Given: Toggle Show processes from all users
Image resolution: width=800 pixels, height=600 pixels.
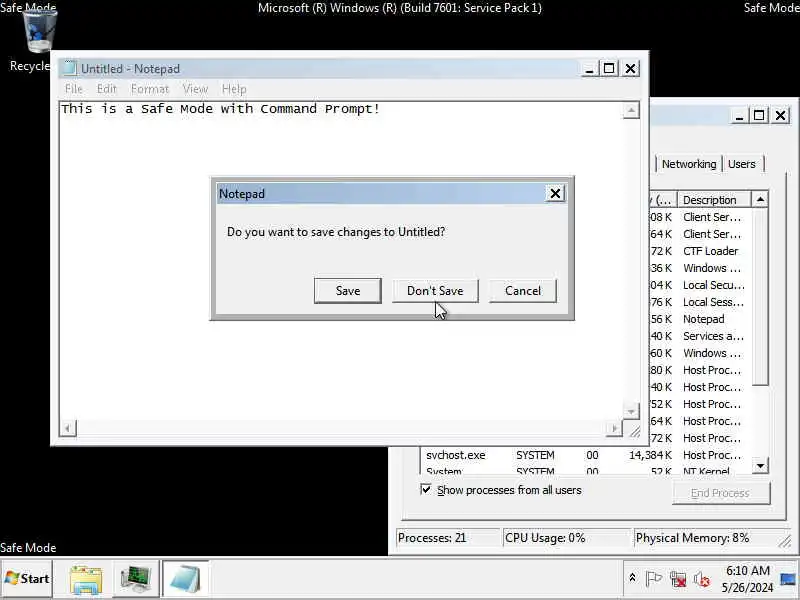Looking at the screenshot, I should point(426,490).
